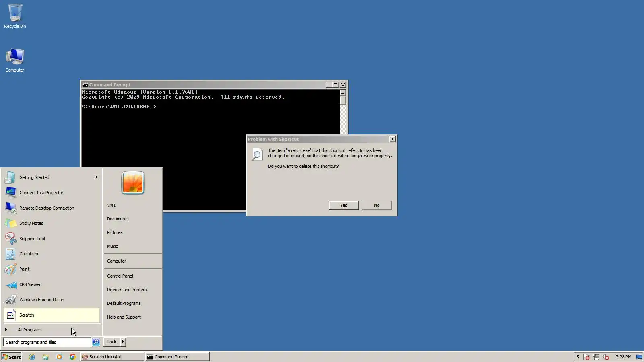Close the Problem with Shortcut dialog
The height and width of the screenshot is (362, 644).
(x=392, y=139)
